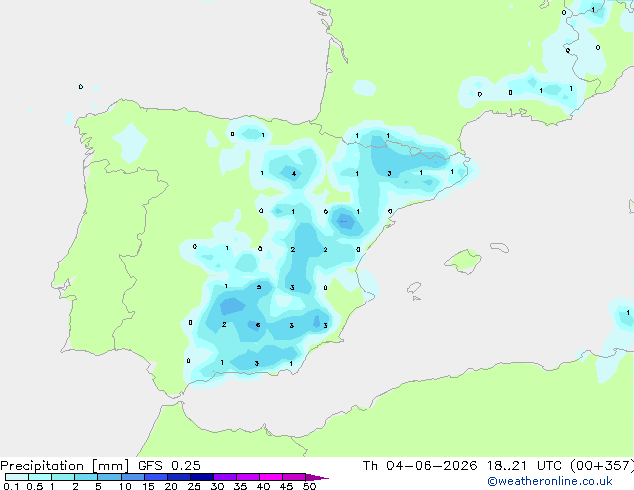This screenshot has height=490, width=634.
Task: Click the legend scale label "25"
Action: pos(194,486)
